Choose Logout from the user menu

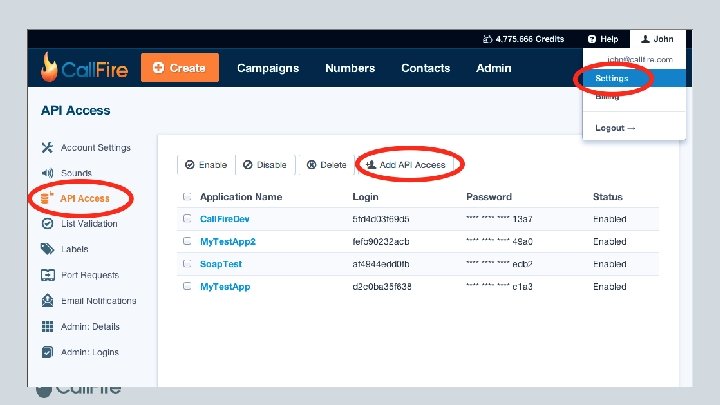click(x=615, y=128)
